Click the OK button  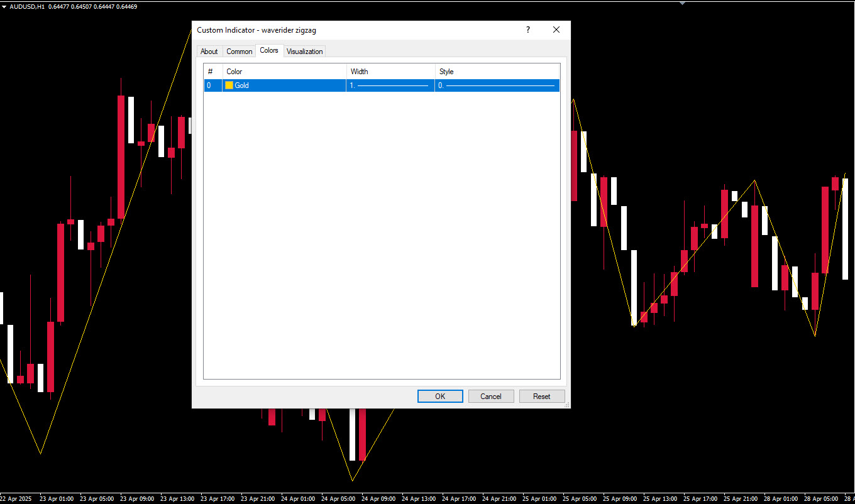pyautogui.click(x=440, y=396)
